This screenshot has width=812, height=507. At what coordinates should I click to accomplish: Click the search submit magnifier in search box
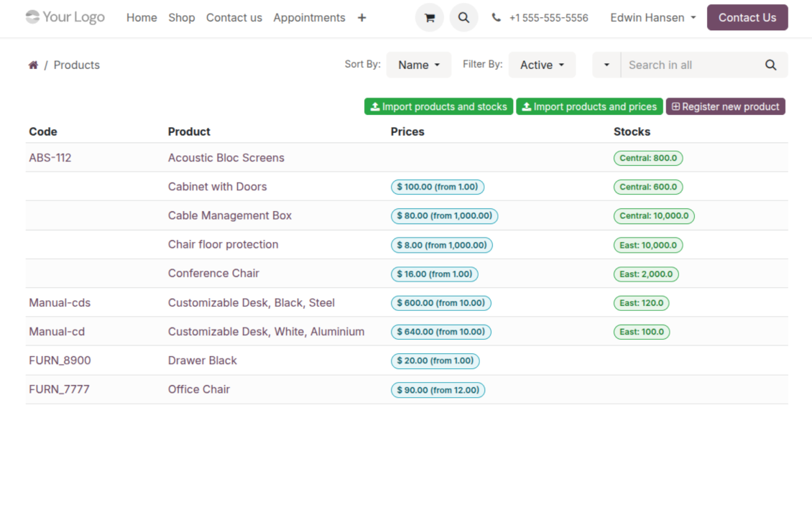(x=770, y=65)
